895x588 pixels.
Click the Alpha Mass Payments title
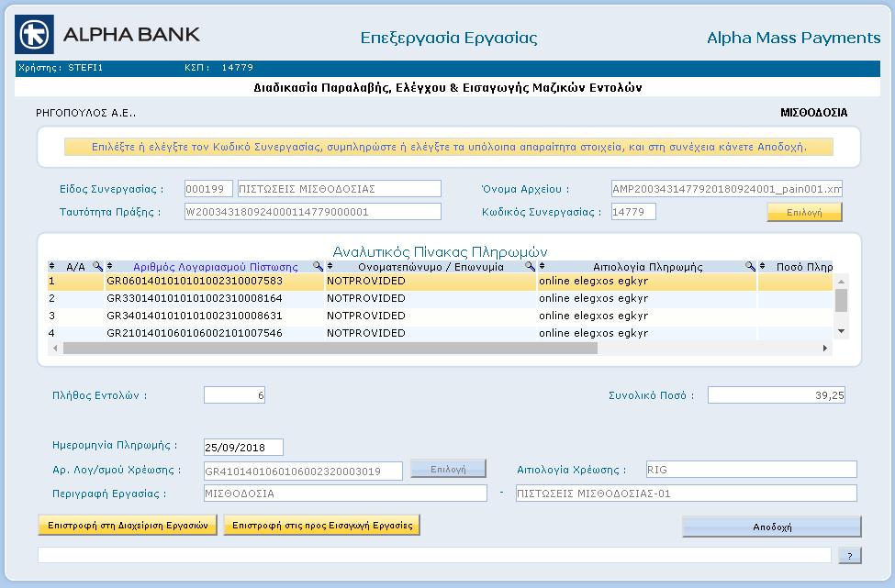pyautogui.click(x=793, y=38)
